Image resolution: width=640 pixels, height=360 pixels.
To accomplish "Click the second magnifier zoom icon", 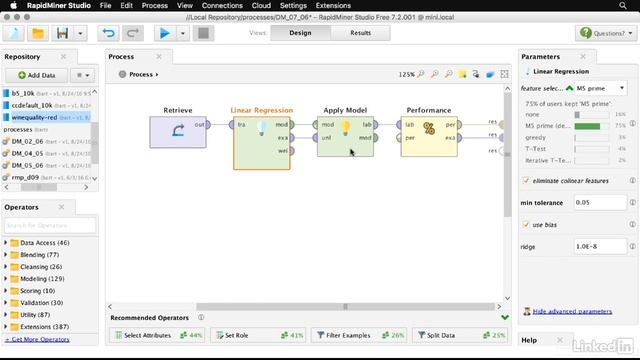I will click(x=435, y=74).
